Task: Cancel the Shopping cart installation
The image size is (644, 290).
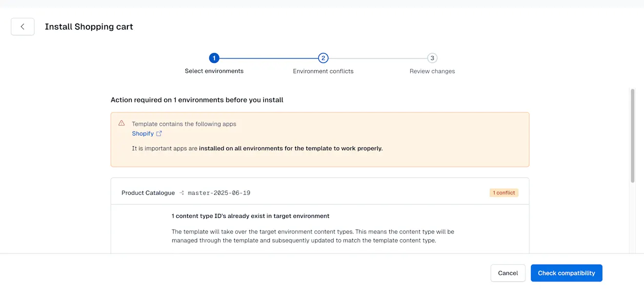Action: pos(507,273)
